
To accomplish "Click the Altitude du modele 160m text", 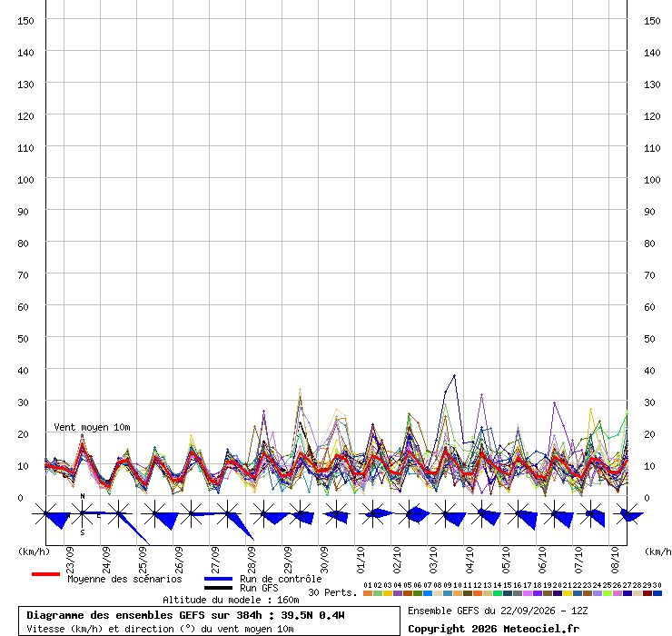I will coord(231,600).
